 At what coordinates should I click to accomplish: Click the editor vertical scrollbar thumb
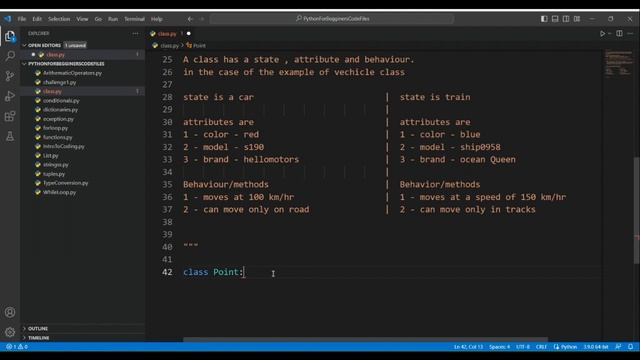[637, 210]
